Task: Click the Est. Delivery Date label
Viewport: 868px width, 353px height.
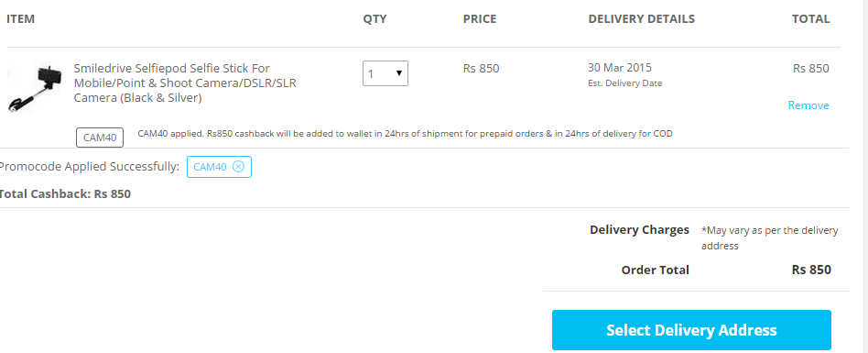Action: pyautogui.click(x=625, y=83)
